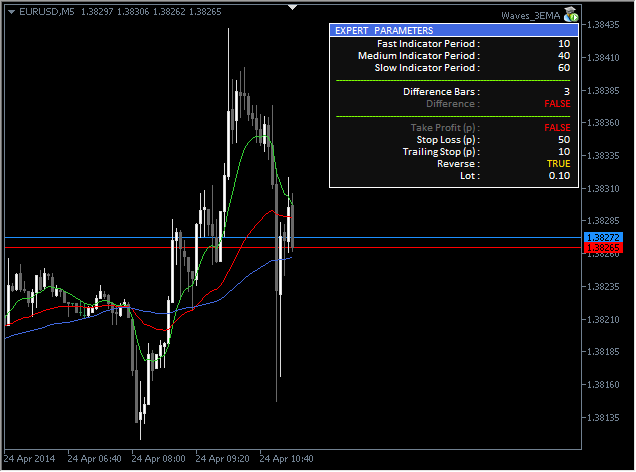Click the Lot label
Screen dimensions: 636x472
click(470, 176)
